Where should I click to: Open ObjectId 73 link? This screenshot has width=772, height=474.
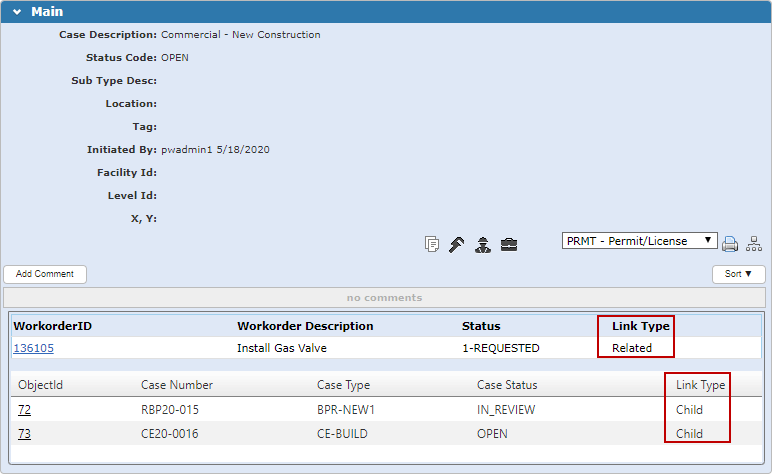pyautogui.click(x=24, y=434)
